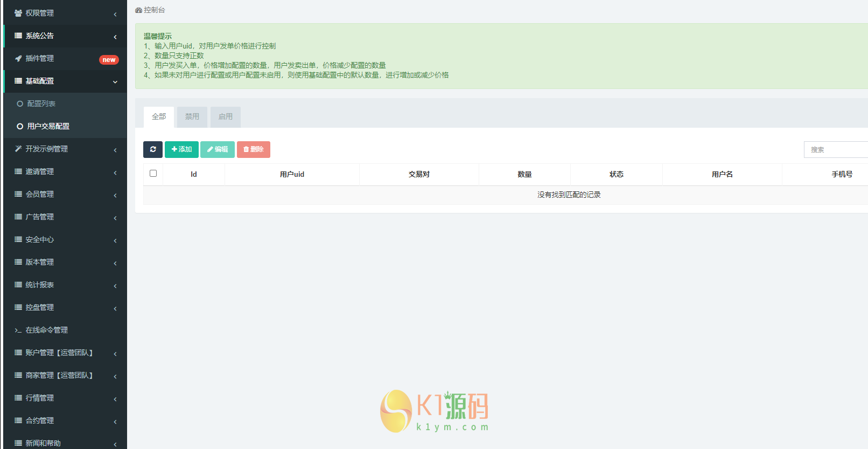The width and height of the screenshot is (868, 449).
Task: Click the 安全中心 list icon
Action: (x=18, y=239)
